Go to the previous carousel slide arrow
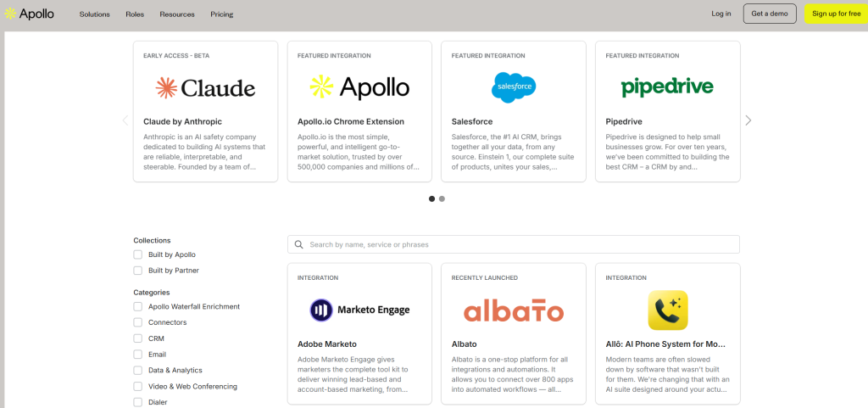This screenshot has width=868, height=408. (x=125, y=120)
